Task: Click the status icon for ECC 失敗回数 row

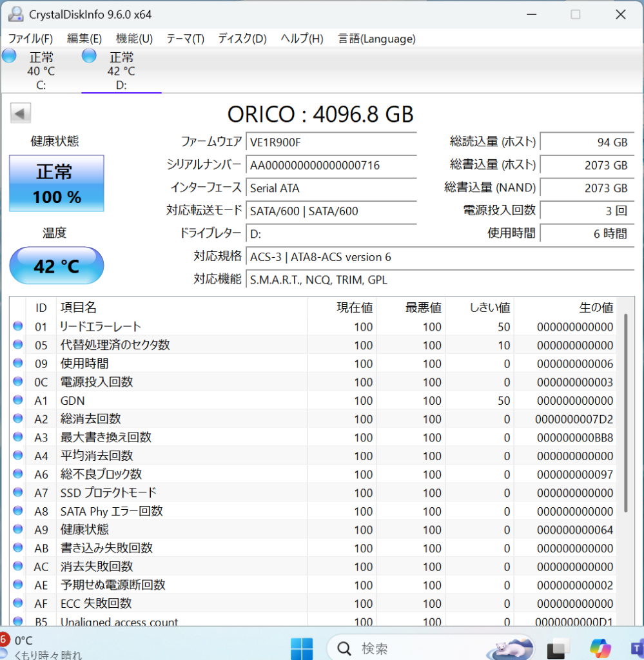Action: tap(17, 603)
